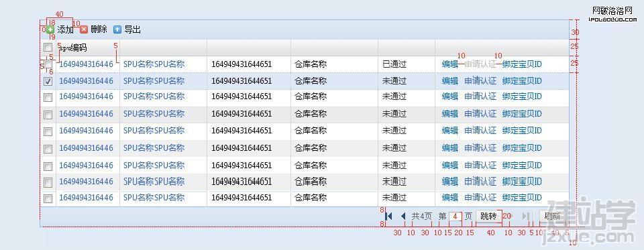Go to the first page icon
The image size is (644, 250).
point(388,216)
